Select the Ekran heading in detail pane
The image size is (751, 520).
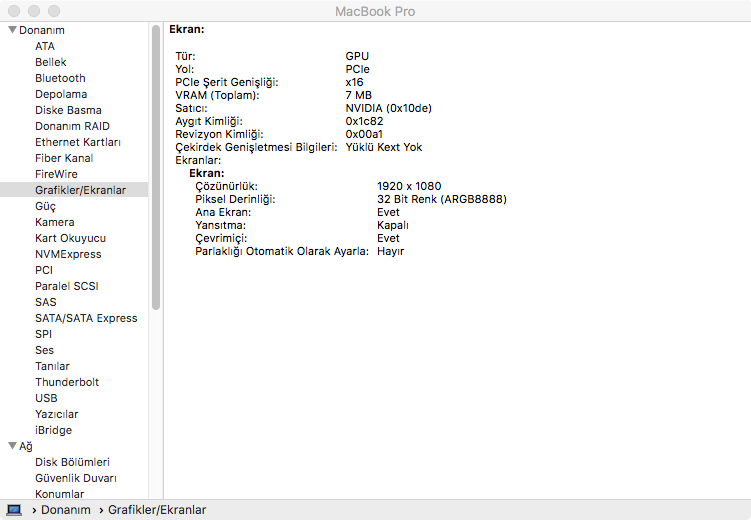[x=187, y=30]
